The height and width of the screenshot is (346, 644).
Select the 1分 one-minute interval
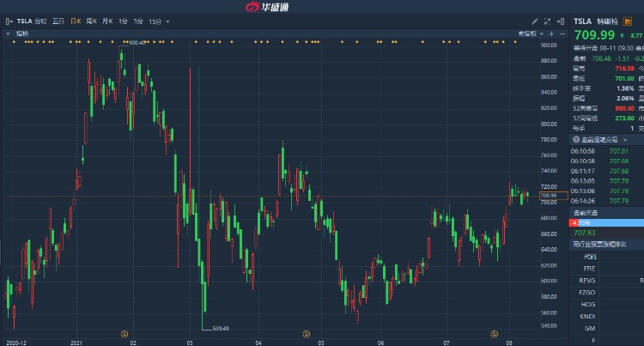123,21
